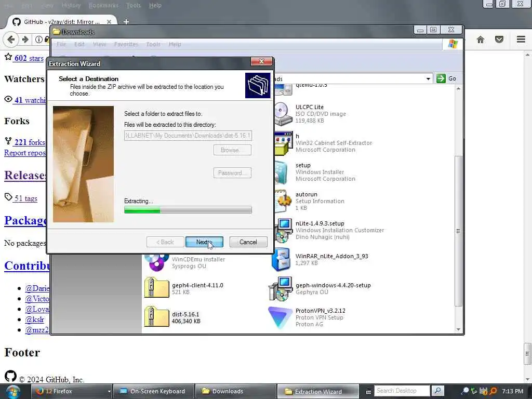Open the Firefox Bookmarks menu
Viewport: 532px width, 399px height.
103,5
